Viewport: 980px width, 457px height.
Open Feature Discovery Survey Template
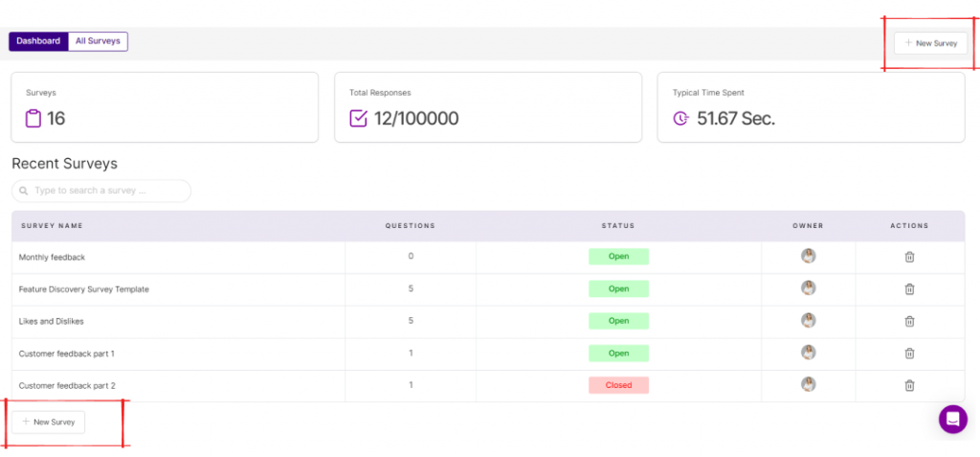coord(84,289)
